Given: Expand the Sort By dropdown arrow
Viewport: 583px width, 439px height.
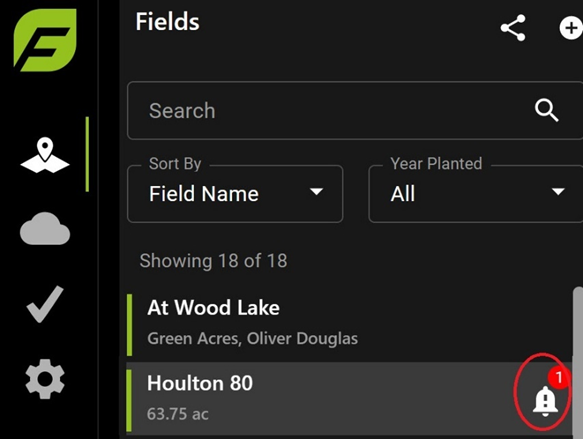Looking at the screenshot, I should point(316,192).
